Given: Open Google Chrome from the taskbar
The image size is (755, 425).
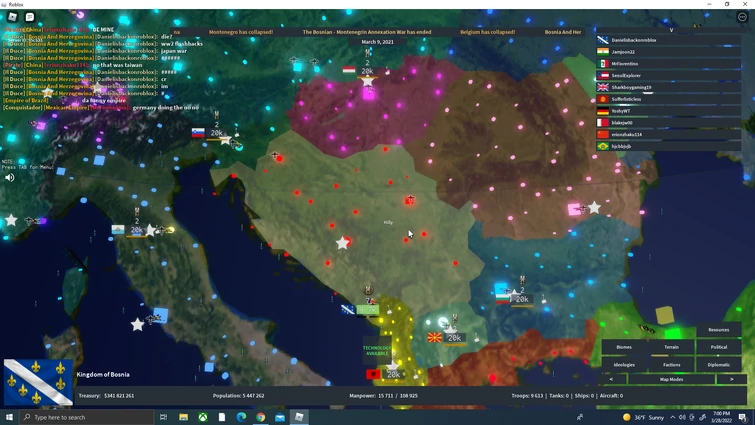Looking at the screenshot, I should coord(260,417).
